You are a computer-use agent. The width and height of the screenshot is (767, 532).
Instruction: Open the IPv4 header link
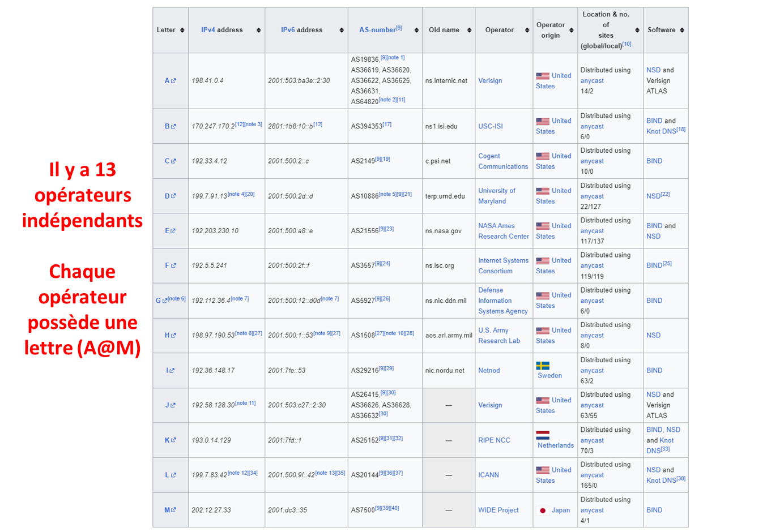(208, 30)
